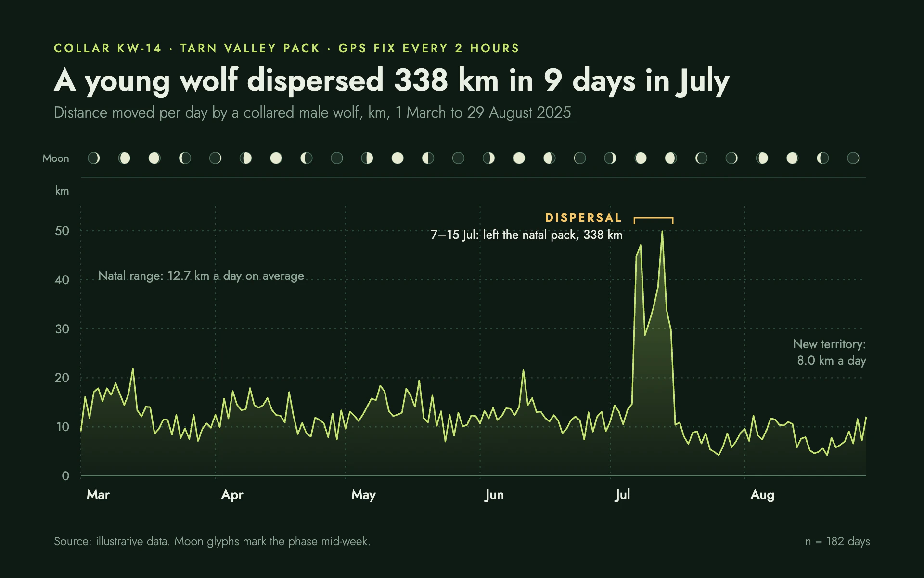This screenshot has width=924, height=578.
Task: Click the "Aug" month label
Action: [762, 495]
